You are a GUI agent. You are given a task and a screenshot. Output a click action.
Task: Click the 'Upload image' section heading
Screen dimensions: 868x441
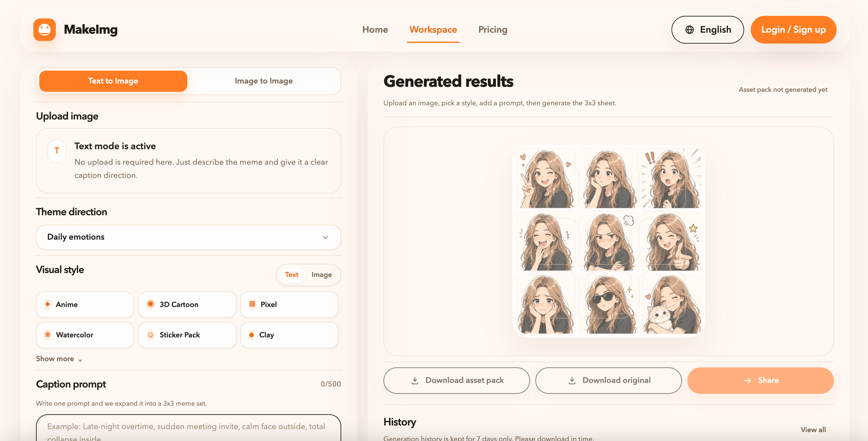(x=67, y=116)
